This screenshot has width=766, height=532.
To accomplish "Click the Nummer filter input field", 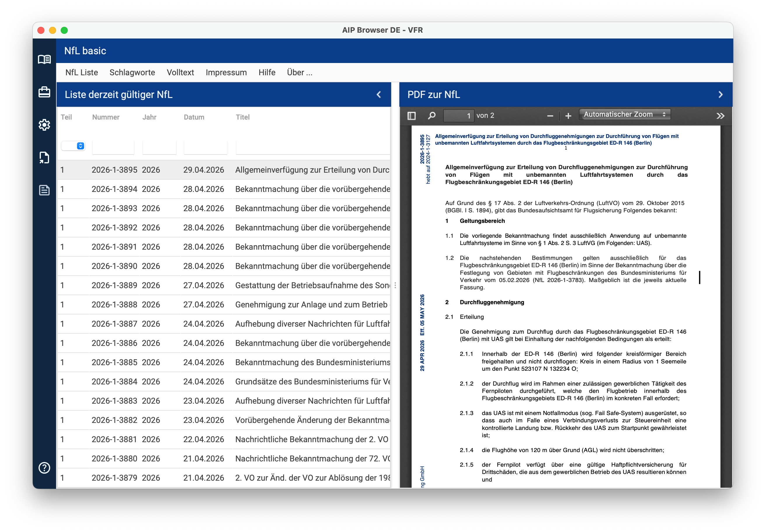I will tap(113, 147).
